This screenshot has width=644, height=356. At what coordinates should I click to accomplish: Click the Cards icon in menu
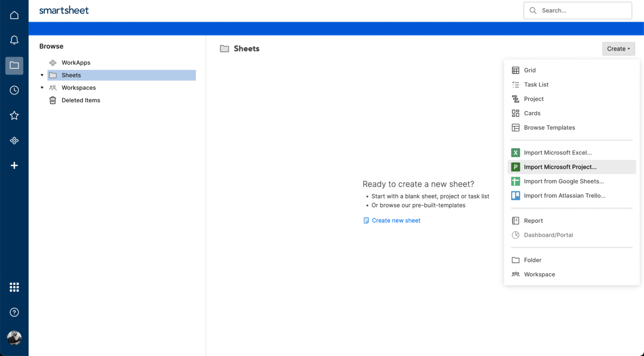tap(516, 113)
